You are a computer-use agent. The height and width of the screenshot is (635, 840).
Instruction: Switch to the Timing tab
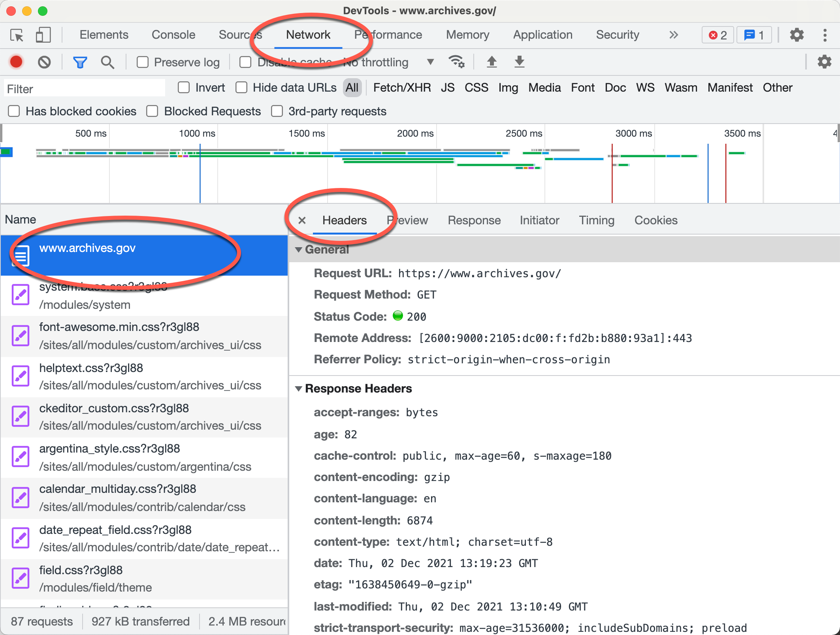[597, 220]
